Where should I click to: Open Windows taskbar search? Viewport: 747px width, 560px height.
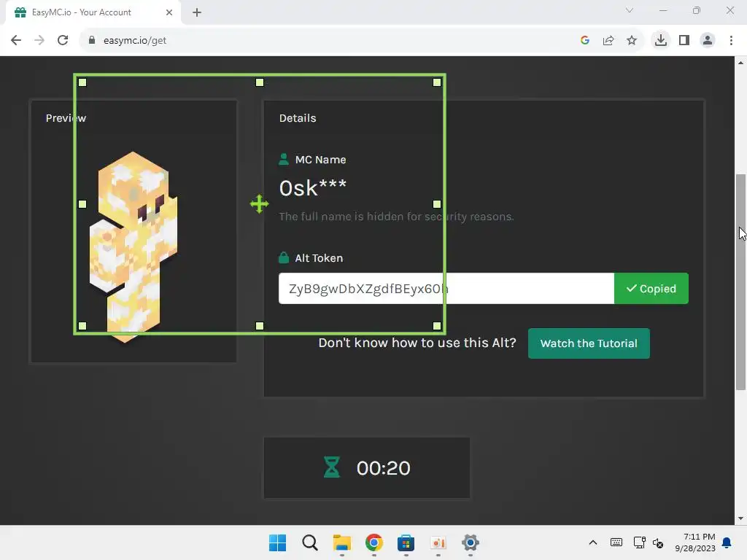pyautogui.click(x=309, y=542)
